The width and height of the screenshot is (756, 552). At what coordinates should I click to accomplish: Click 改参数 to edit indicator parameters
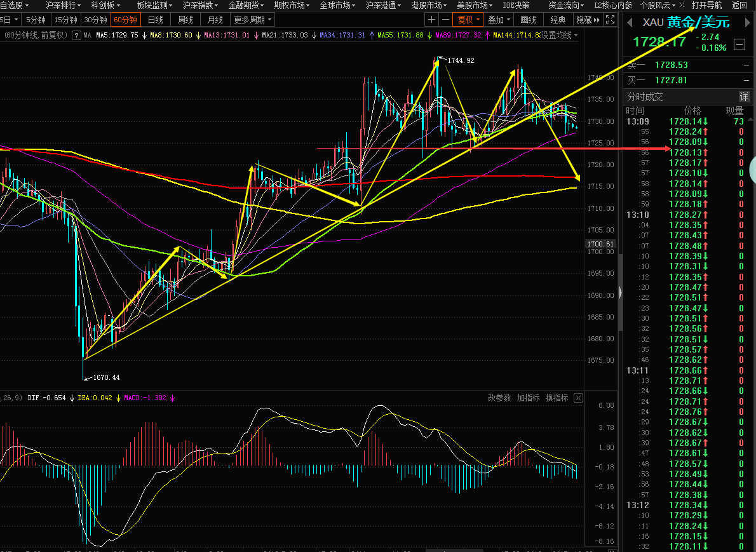499,398
